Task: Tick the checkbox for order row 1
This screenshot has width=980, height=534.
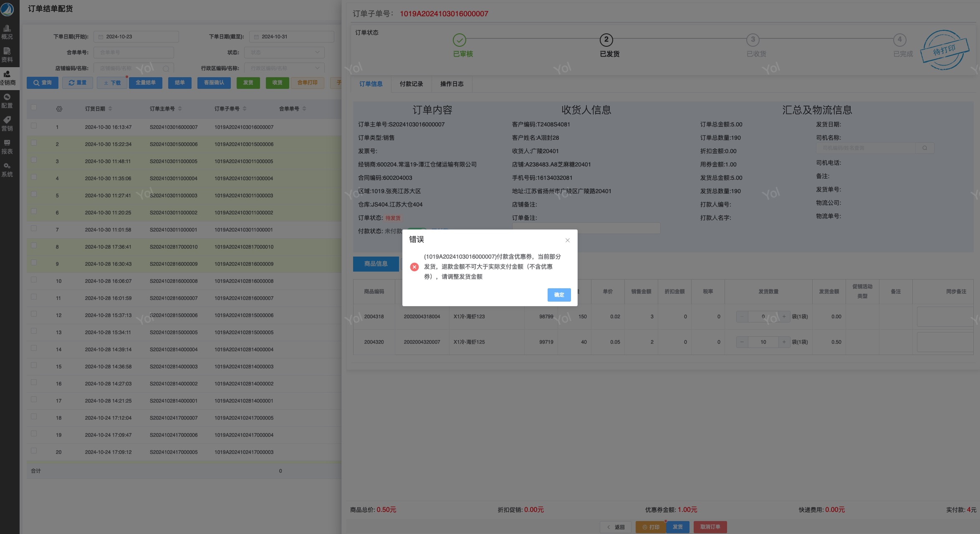Action: tap(34, 126)
